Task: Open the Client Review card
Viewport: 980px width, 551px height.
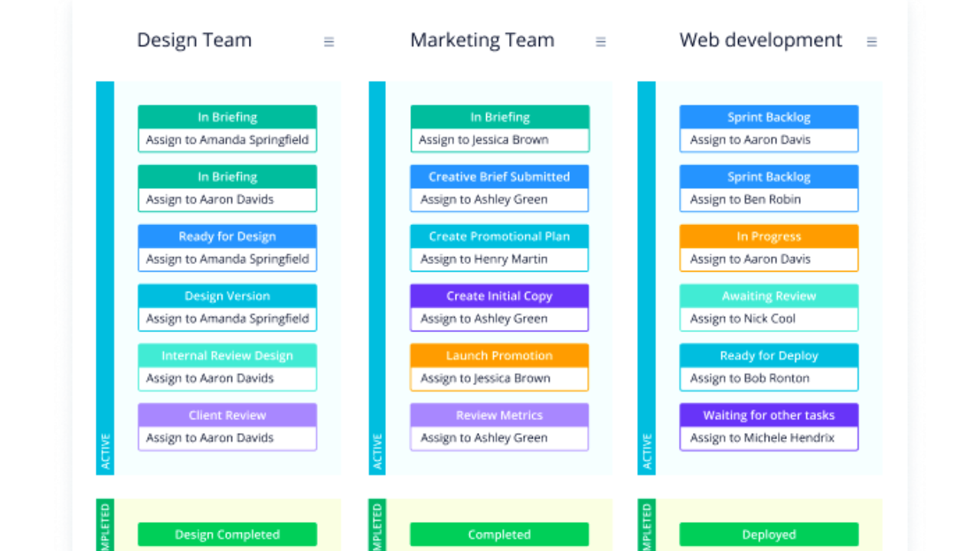Action: [227, 427]
